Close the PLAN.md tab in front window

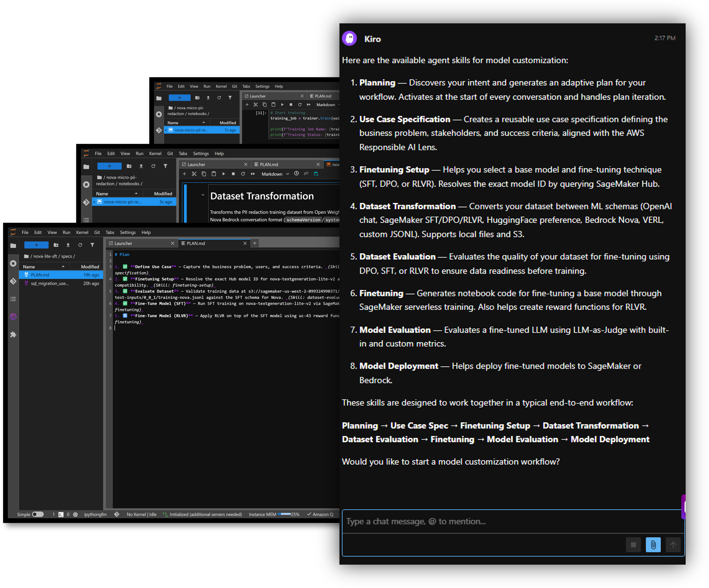[x=245, y=243]
